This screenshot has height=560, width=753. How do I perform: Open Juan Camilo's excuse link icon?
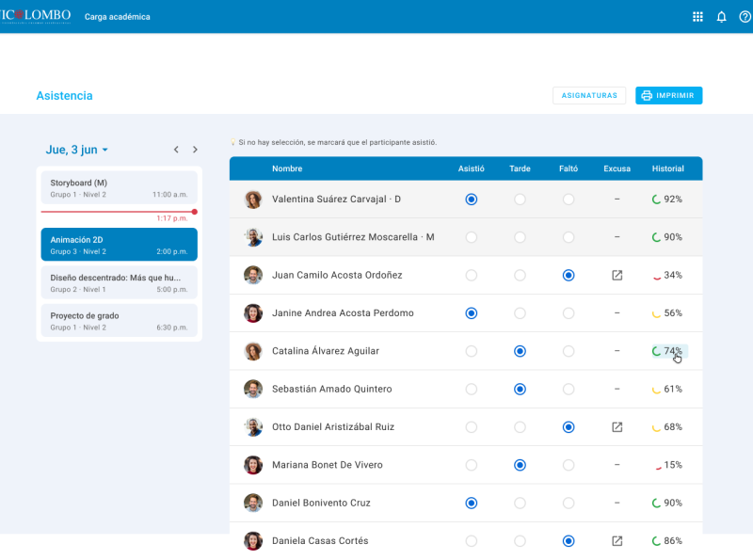click(x=617, y=275)
